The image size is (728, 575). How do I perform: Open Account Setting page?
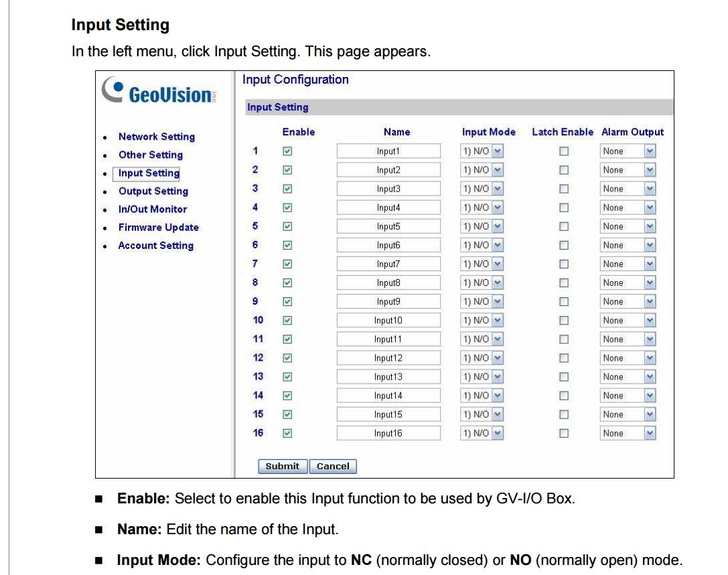155,246
